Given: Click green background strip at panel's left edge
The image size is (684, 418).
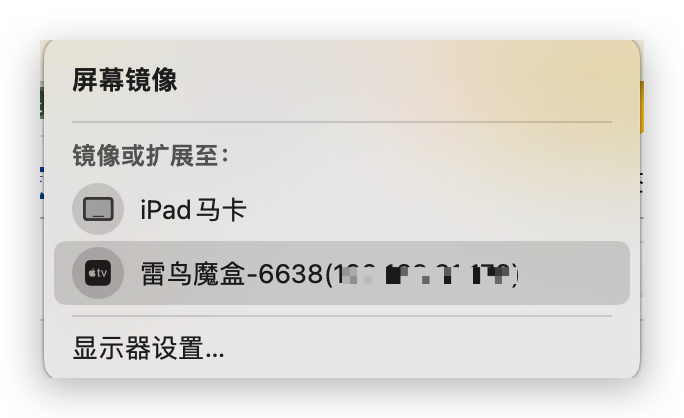Looking at the screenshot, I should [42, 103].
